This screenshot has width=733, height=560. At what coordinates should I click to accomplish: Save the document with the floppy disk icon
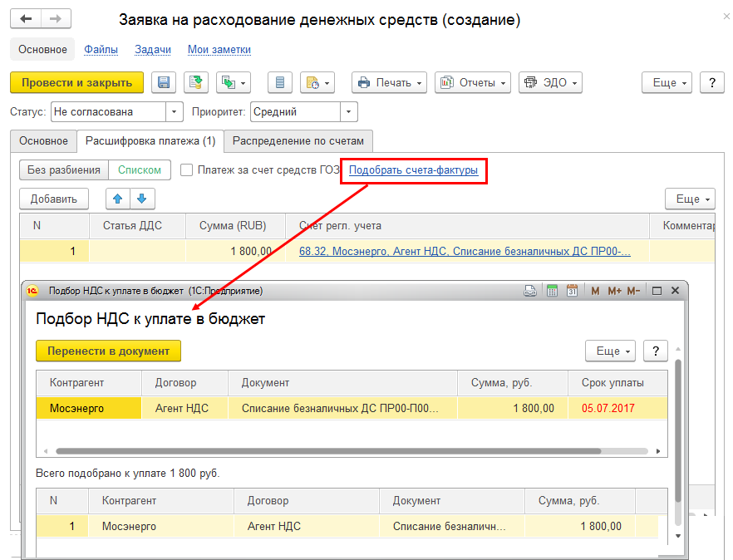coord(164,83)
